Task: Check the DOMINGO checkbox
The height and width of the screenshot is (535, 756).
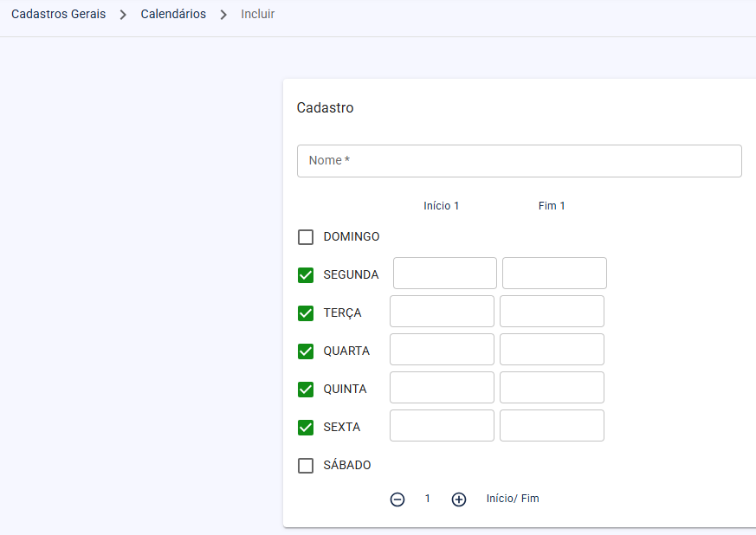Action: pos(306,237)
